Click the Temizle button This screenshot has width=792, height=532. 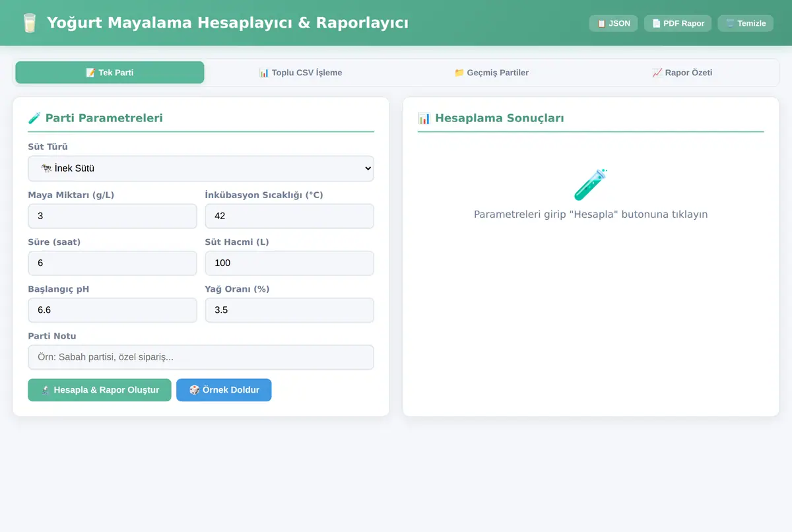(x=745, y=23)
